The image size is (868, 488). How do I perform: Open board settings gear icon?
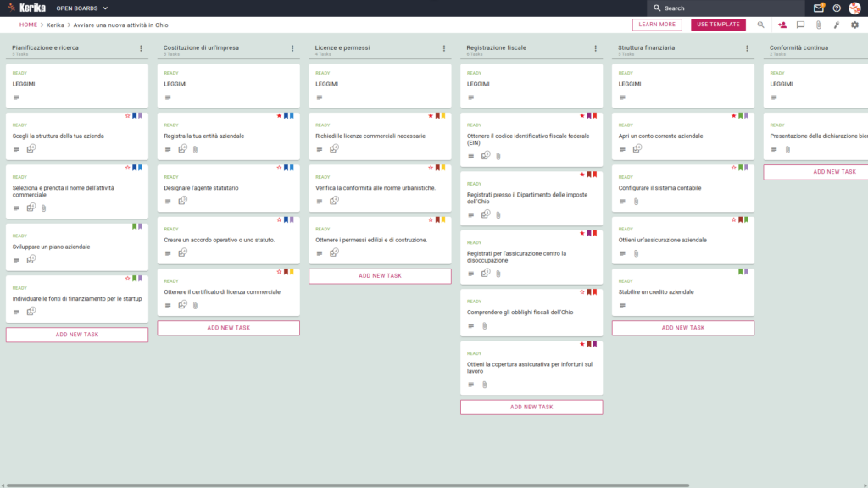click(854, 25)
